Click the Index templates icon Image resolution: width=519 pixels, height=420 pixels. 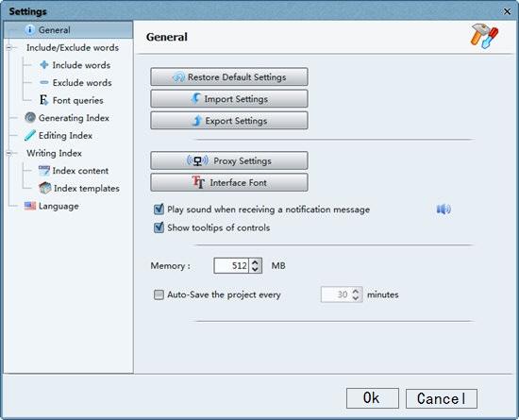(45, 188)
